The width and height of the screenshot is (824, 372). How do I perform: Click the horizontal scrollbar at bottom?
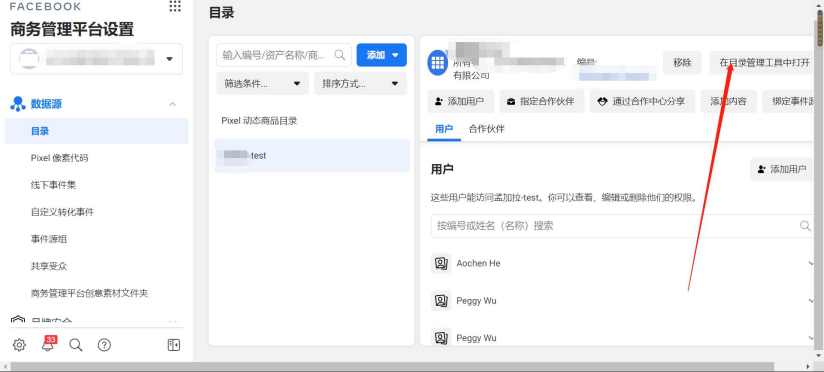pos(392,366)
